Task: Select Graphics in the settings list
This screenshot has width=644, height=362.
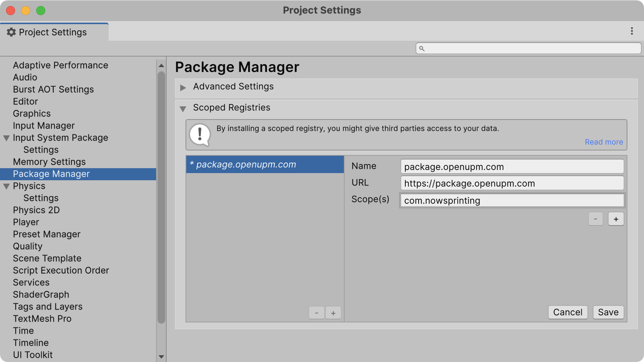Action: pyautogui.click(x=32, y=114)
